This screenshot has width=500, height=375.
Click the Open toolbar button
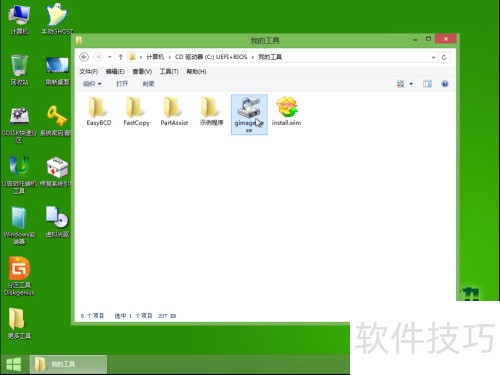pos(122,84)
